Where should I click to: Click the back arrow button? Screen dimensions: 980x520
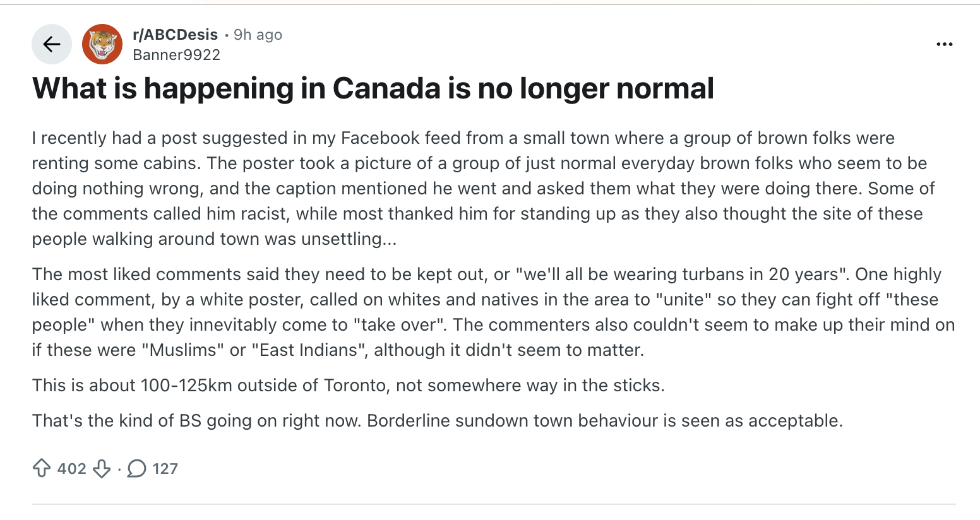coord(52,44)
